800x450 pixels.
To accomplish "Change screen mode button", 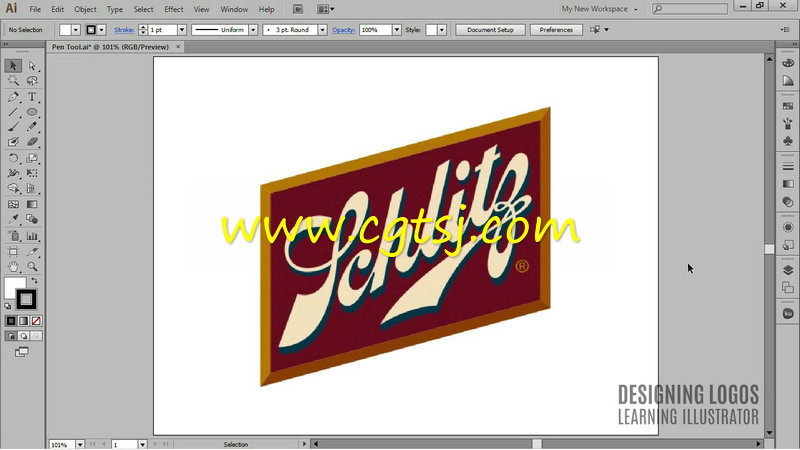I will tap(22, 352).
